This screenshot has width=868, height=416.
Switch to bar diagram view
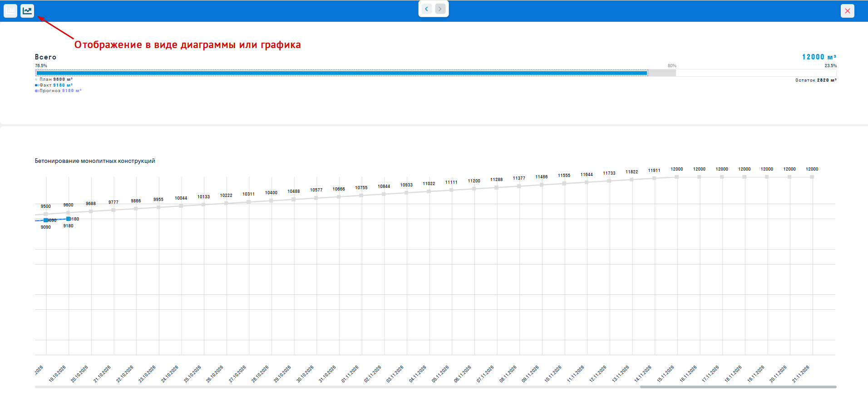point(10,10)
